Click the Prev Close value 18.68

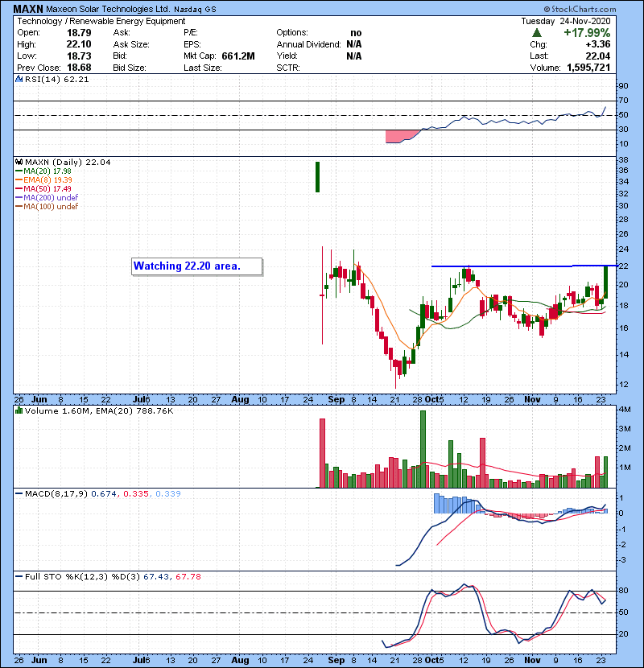79,68
